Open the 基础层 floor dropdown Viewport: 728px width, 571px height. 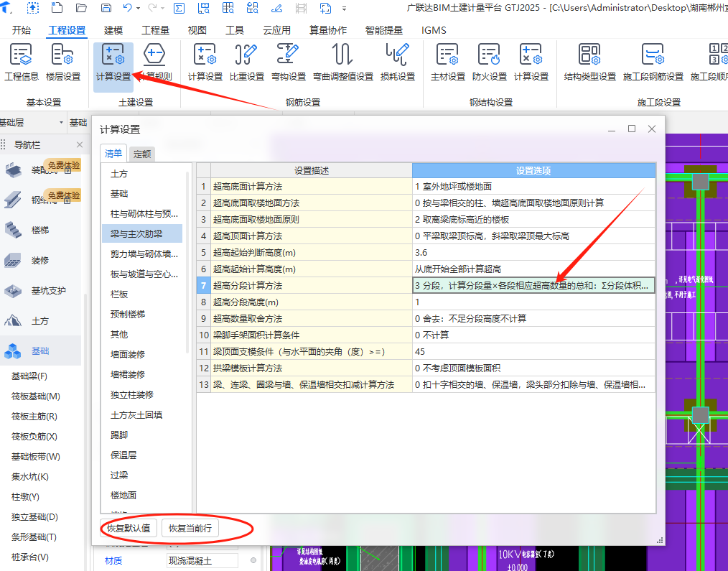[61, 123]
